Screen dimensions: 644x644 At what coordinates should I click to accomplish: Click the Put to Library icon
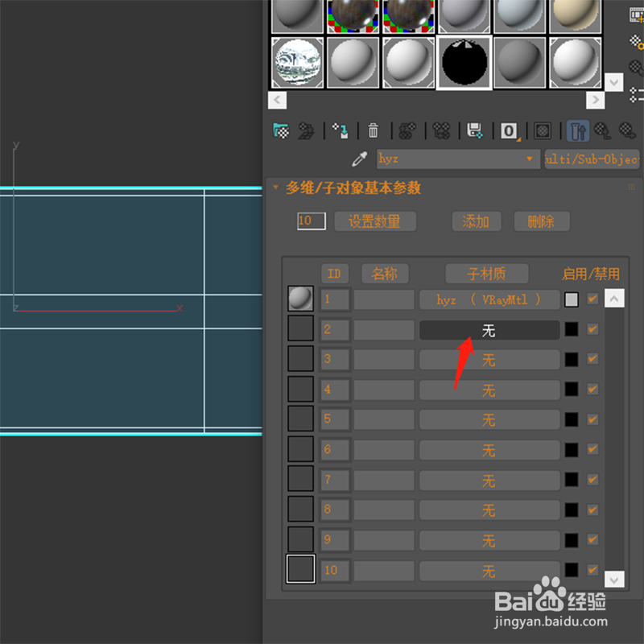[x=475, y=131]
